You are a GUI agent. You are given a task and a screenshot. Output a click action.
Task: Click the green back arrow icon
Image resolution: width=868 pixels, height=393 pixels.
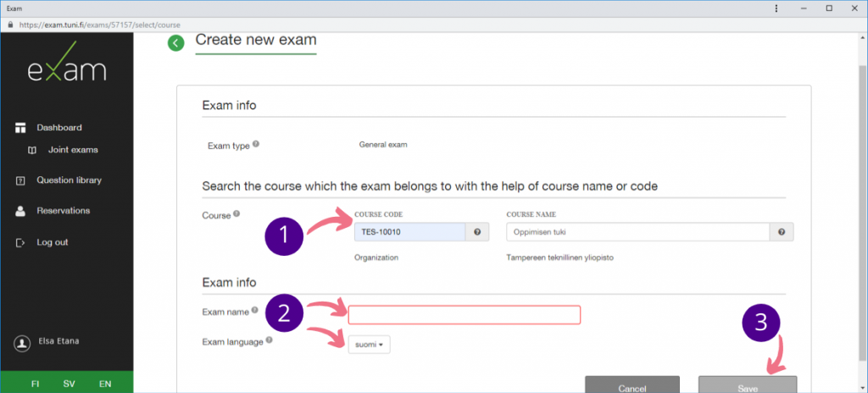175,43
